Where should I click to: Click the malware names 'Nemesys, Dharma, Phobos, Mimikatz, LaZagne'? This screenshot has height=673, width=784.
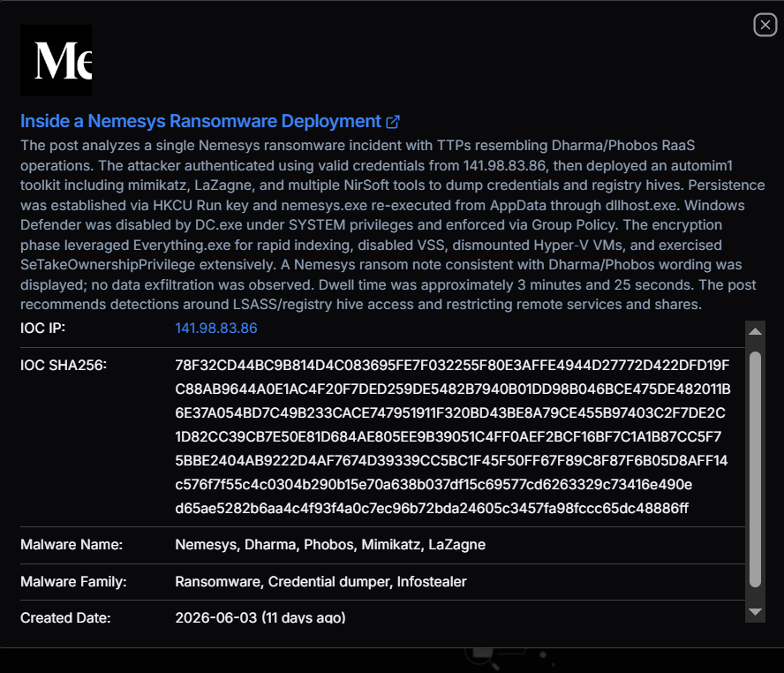tap(330, 545)
